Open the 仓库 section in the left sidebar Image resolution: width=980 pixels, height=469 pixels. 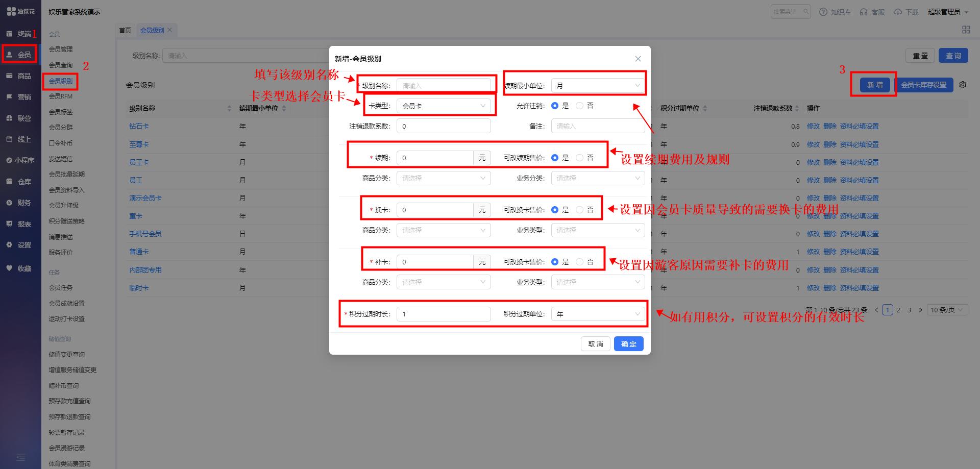(x=19, y=182)
